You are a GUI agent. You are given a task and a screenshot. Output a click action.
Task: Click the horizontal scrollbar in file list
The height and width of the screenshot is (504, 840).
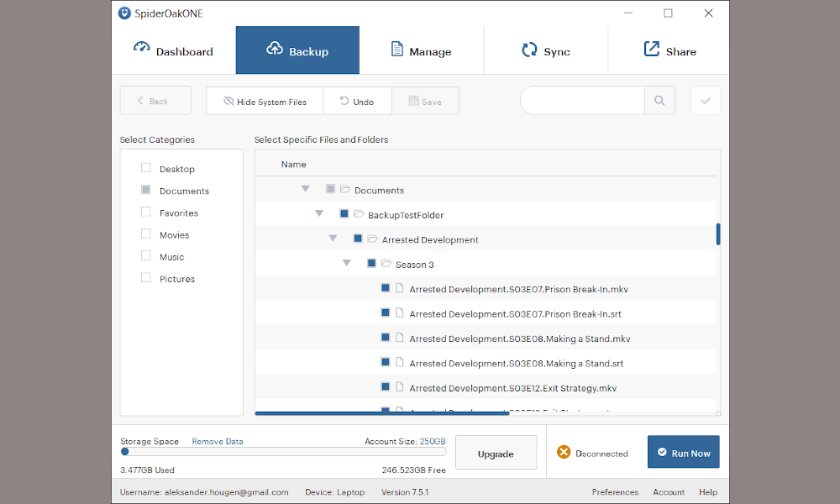pos(382,413)
